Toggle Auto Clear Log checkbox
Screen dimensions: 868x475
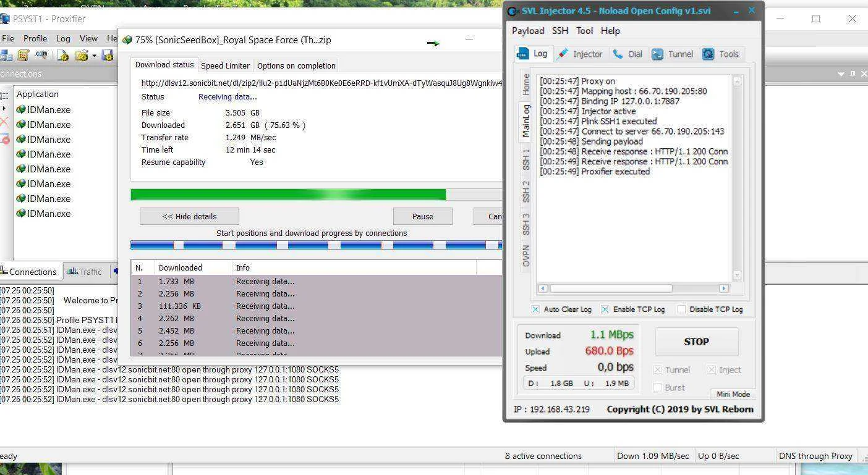pos(535,309)
